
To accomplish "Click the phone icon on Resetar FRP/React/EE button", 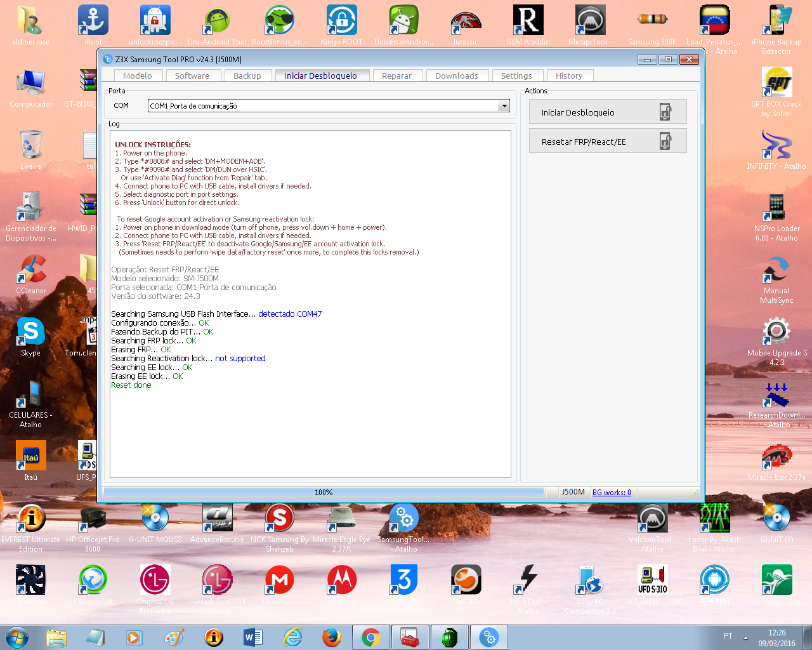I will [x=665, y=141].
